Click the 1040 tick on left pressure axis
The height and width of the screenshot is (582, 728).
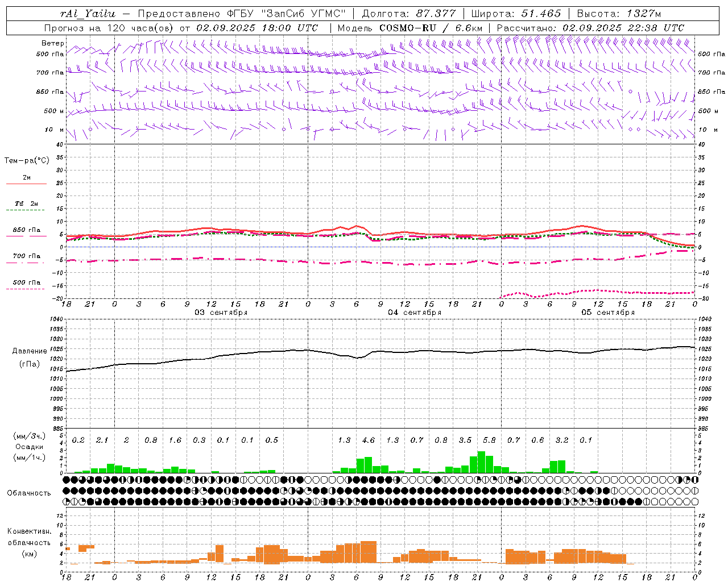56,319
